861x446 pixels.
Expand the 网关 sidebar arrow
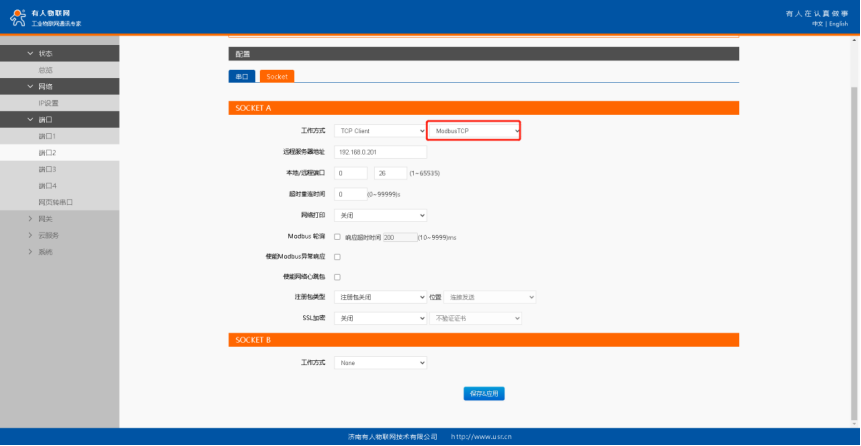pyautogui.click(x=30, y=218)
